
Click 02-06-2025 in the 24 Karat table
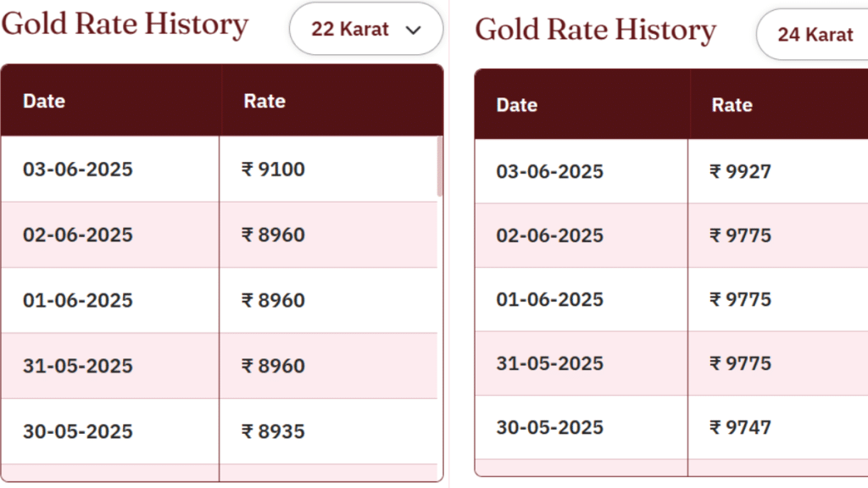[x=549, y=236]
